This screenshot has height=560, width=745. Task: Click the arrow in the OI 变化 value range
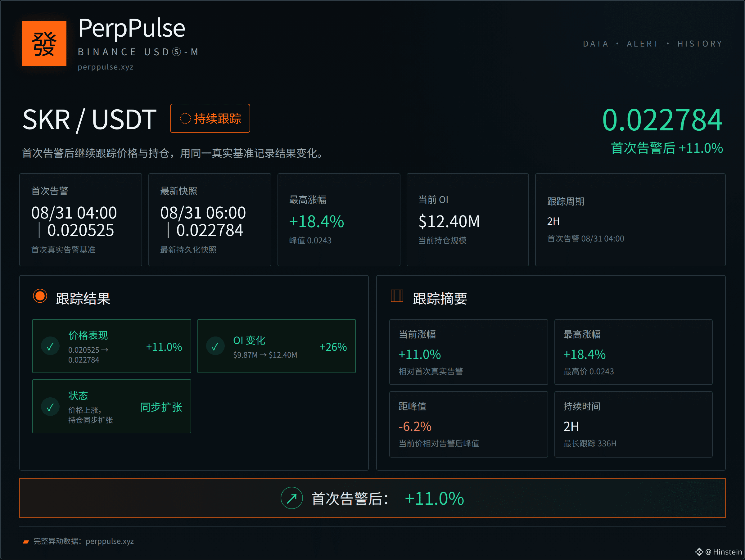pos(263,355)
